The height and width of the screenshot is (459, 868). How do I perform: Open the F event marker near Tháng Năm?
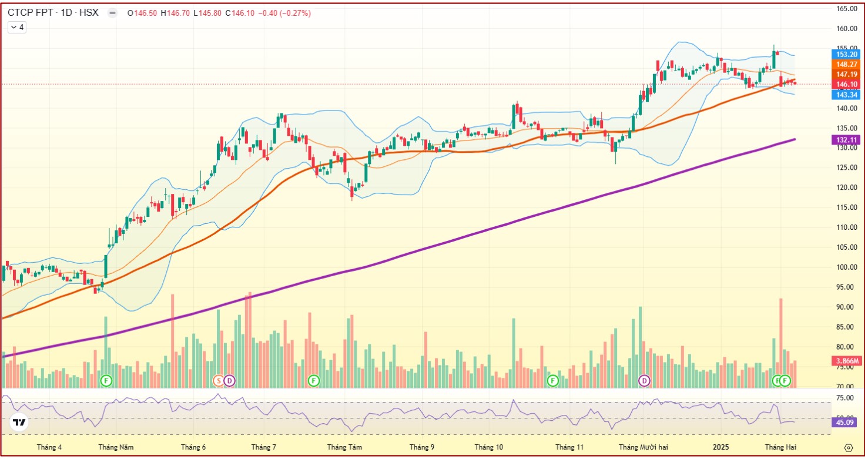(x=106, y=381)
